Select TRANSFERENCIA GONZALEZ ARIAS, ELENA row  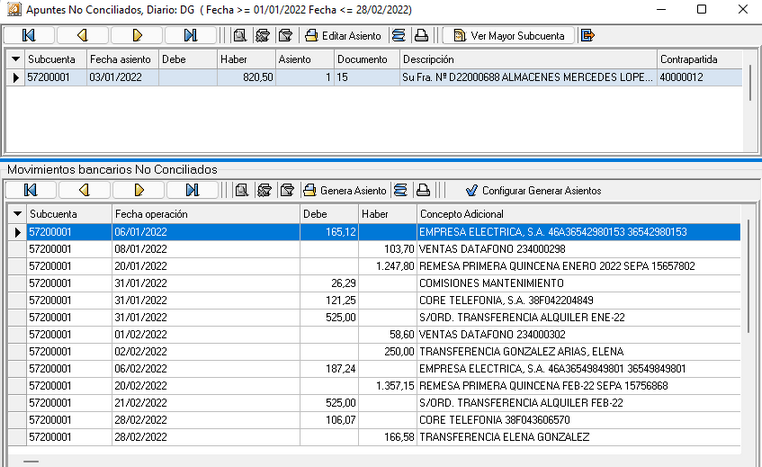tap(374, 351)
